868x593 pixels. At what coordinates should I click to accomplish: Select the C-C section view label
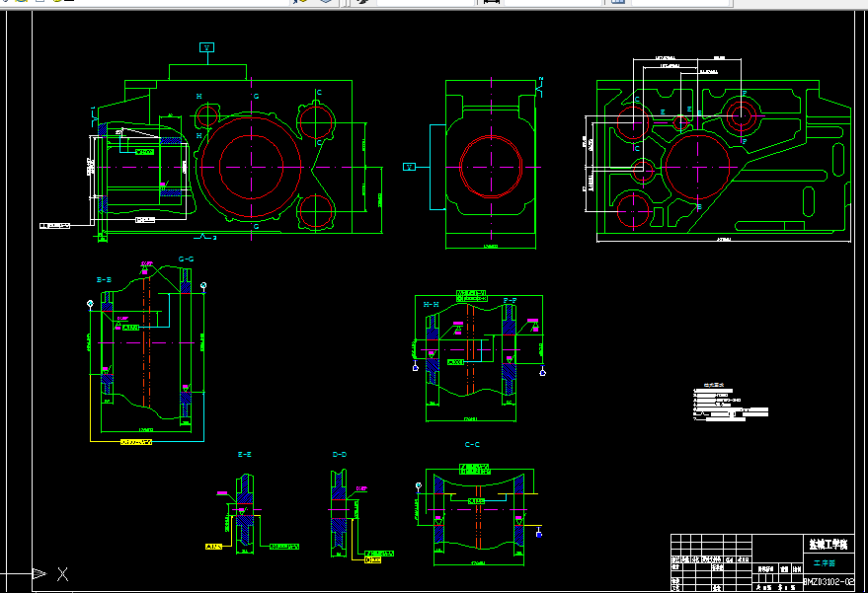pos(472,444)
